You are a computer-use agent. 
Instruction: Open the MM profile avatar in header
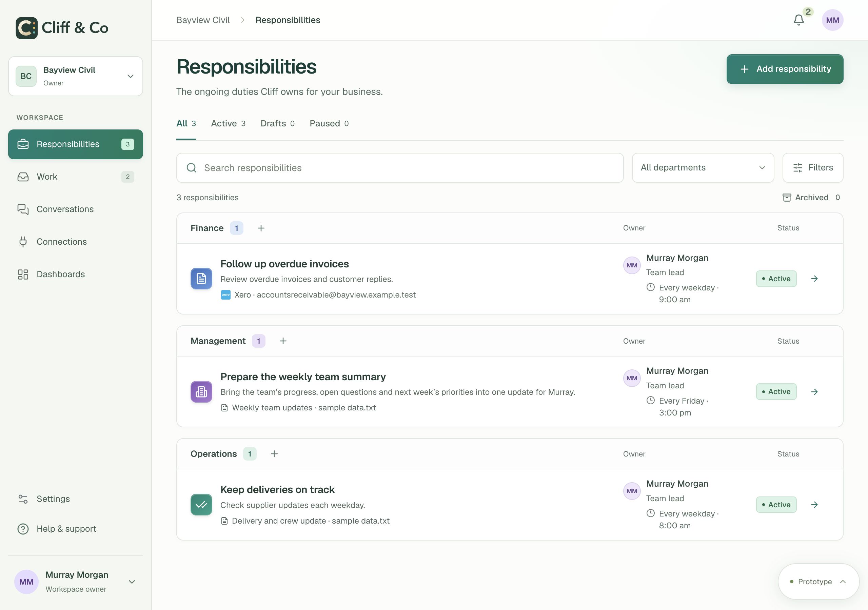[x=832, y=20]
